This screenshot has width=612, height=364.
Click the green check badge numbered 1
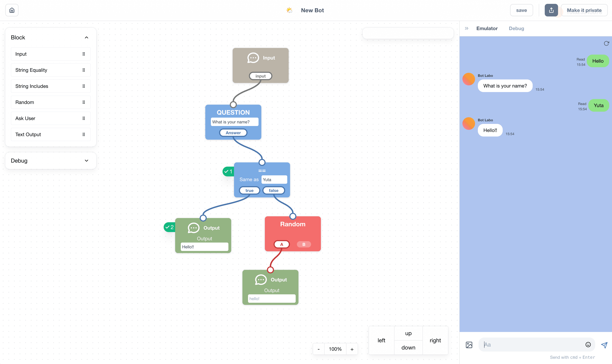coord(228,171)
